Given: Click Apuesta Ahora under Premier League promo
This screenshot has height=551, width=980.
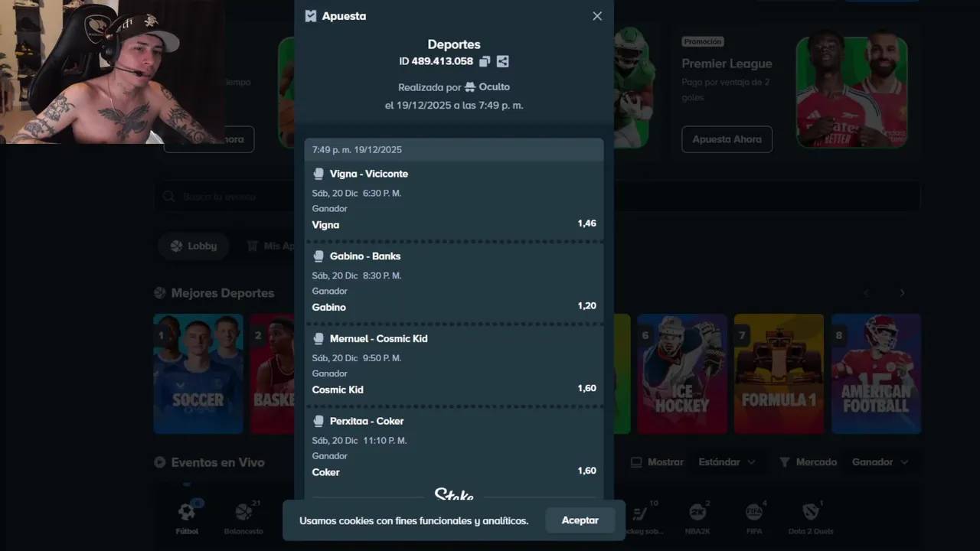Looking at the screenshot, I should click(727, 139).
